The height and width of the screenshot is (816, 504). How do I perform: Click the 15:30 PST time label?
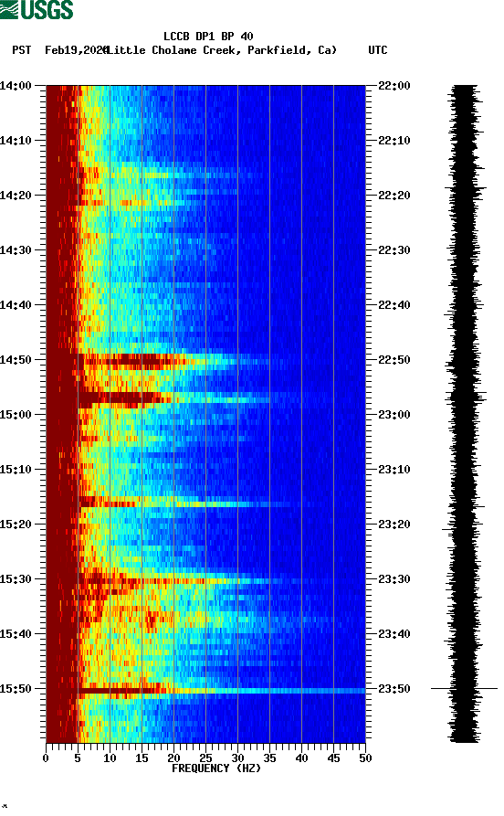16,579
